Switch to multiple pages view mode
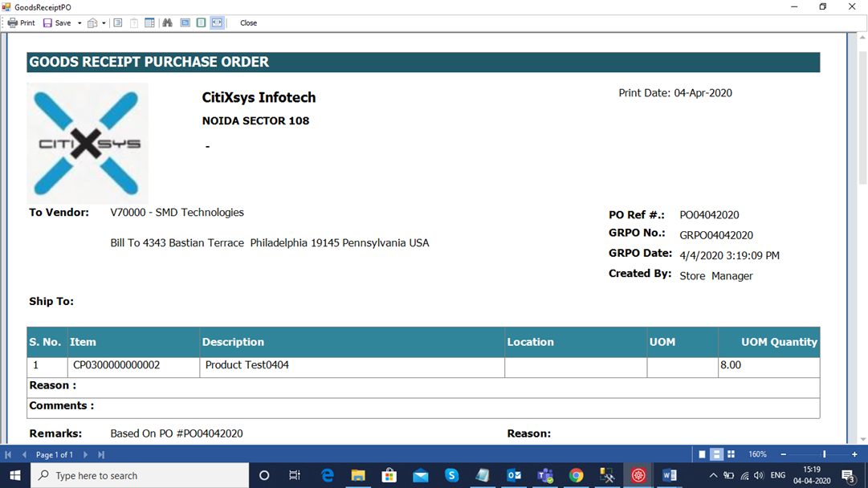 click(731, 454)
